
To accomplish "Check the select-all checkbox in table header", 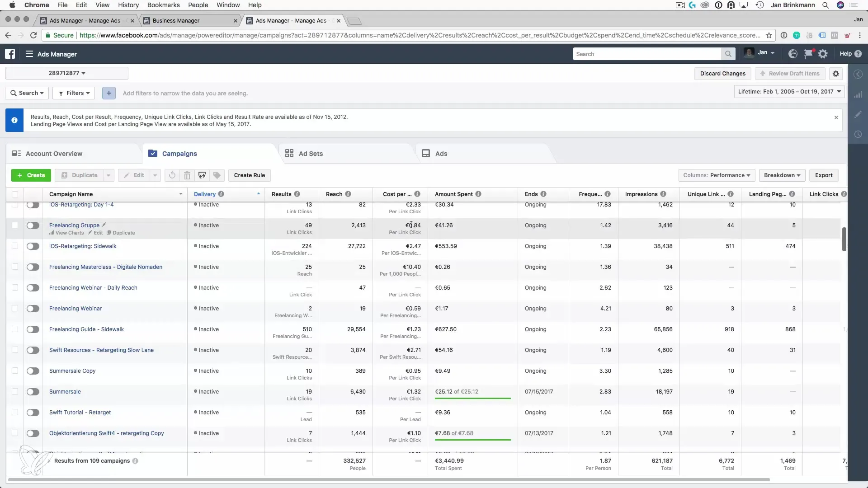I will pos(15,194).
